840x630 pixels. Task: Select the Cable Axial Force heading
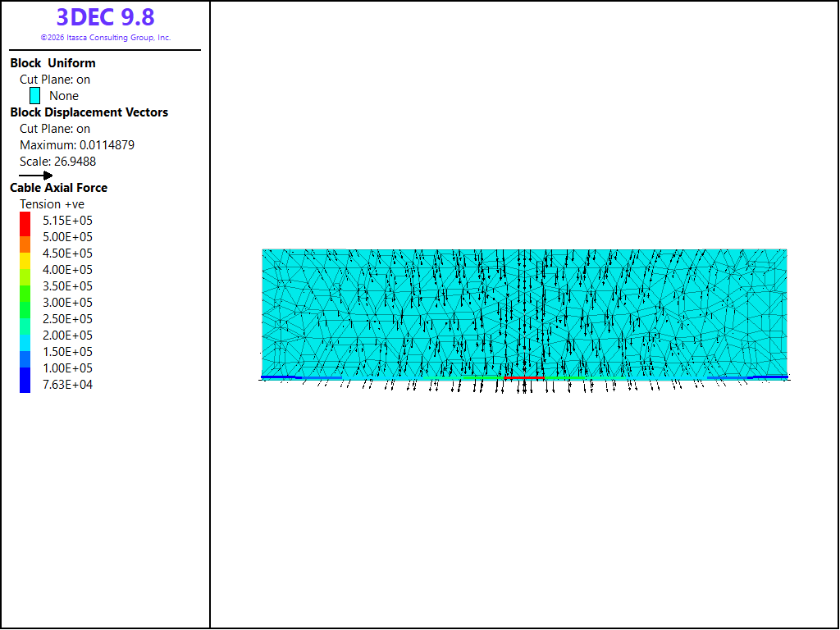pyautogui.click(x=58, y=188)
